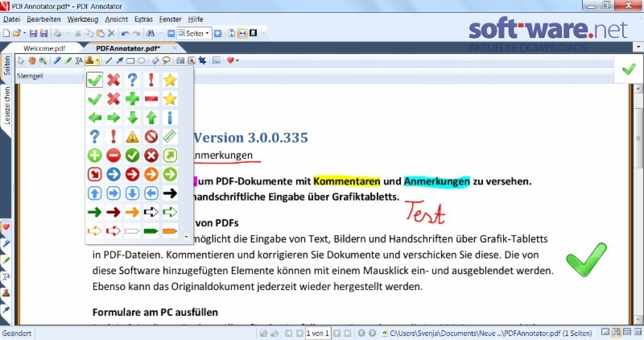This screenshot has width=644, height=340.
Task: Zoom in with blue plus button
Action: click(x=217, y=33)
